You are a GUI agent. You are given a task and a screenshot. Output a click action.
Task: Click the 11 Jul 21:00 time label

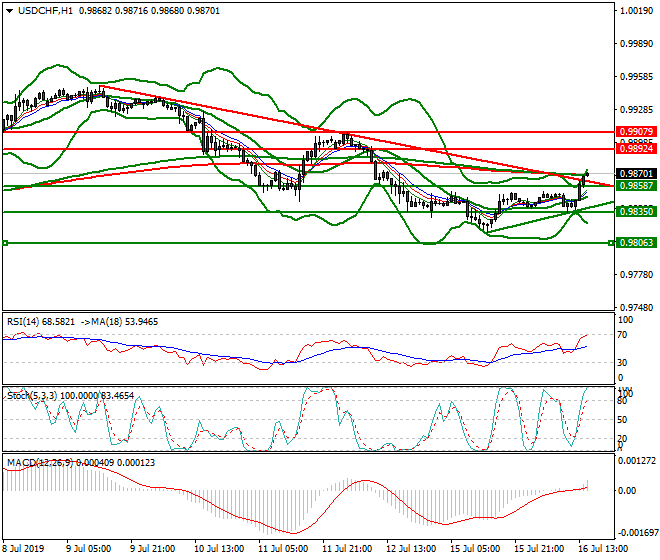(x=347, y=549)
